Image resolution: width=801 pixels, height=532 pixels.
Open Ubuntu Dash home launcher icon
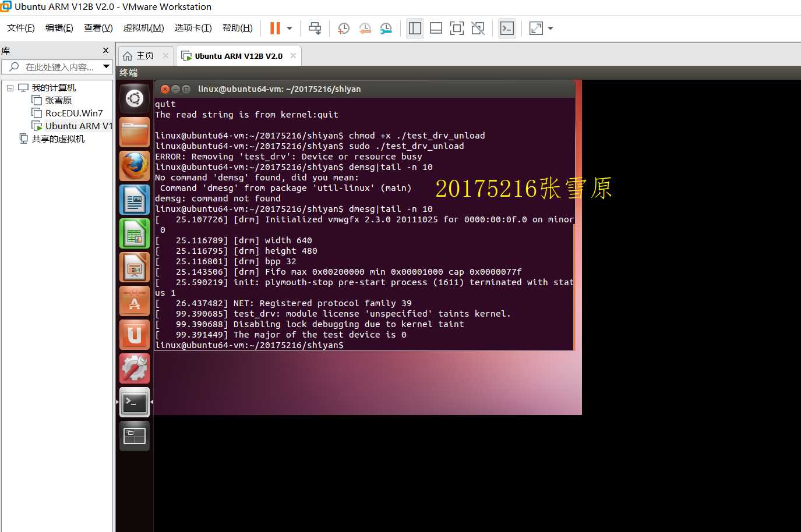(135, 98)
